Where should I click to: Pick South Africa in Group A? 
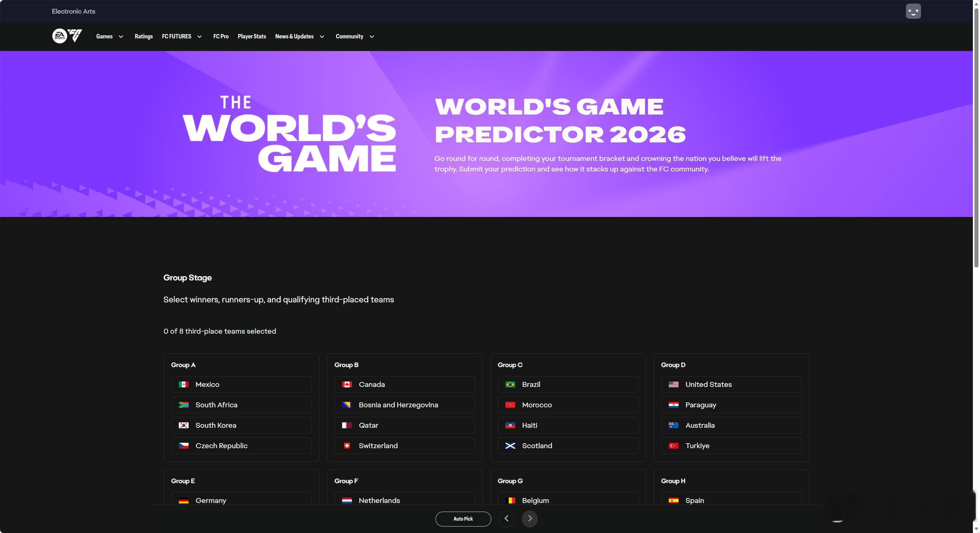[241, 405]
